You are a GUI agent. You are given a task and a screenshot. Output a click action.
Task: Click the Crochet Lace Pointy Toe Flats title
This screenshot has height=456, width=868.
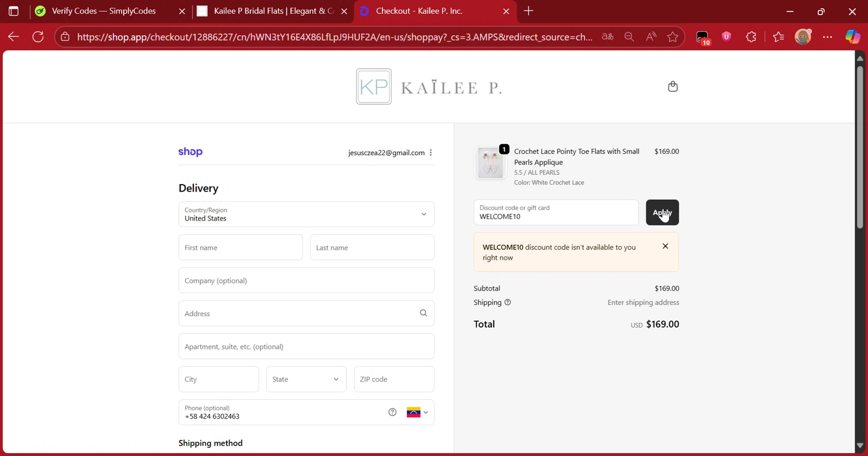click(x=576, y=157)
